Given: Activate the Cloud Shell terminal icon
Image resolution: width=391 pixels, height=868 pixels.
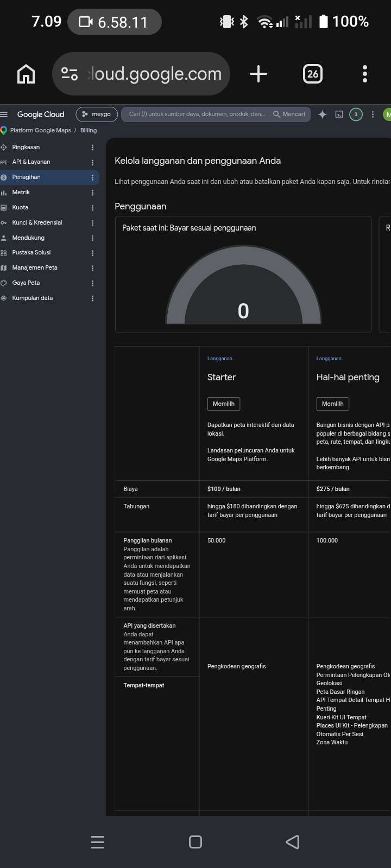Looking at the screenshot, I should tap(339, 114).
